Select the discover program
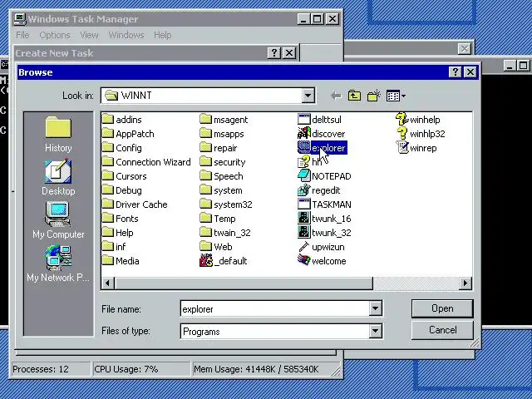Screen dimensions: 532x399 pos(322,134)
